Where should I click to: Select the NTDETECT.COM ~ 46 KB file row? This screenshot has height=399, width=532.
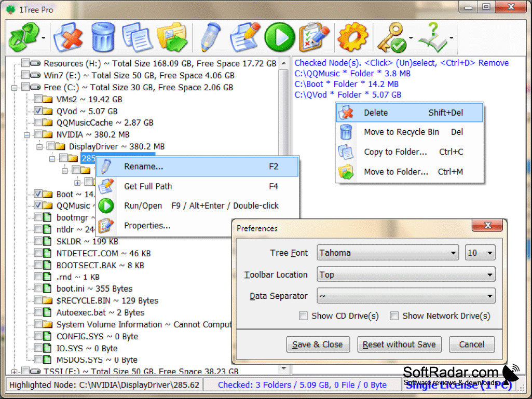[103, 253]
